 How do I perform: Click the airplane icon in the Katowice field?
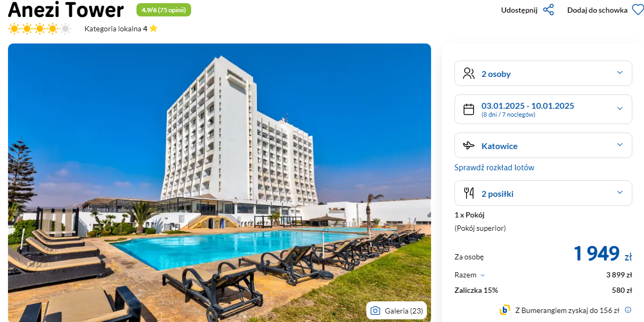tap(469, 145)
